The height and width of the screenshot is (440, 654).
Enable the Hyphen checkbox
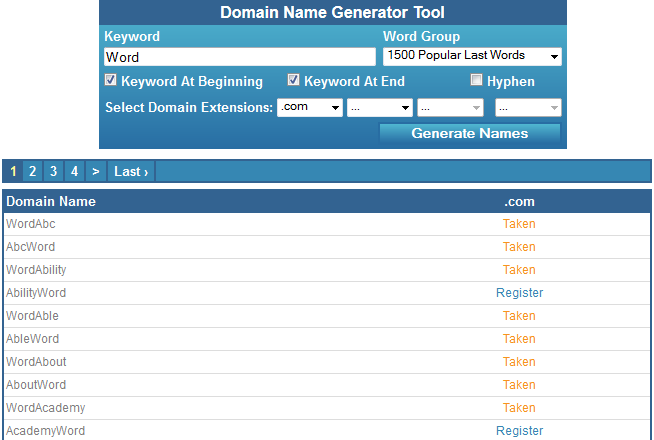476,80
